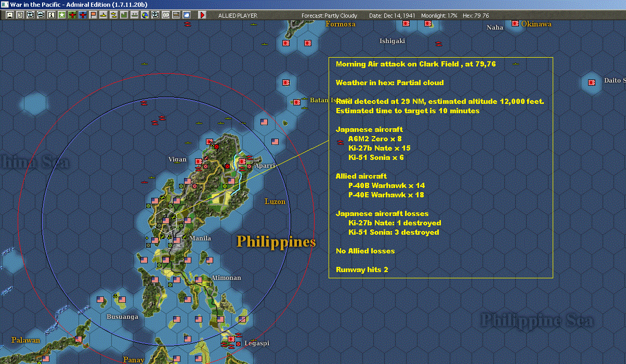Click 'Ki-51 Sonia: 3 destroyed' loss line
The image size is (626, 364).
[x=394, y=232]
